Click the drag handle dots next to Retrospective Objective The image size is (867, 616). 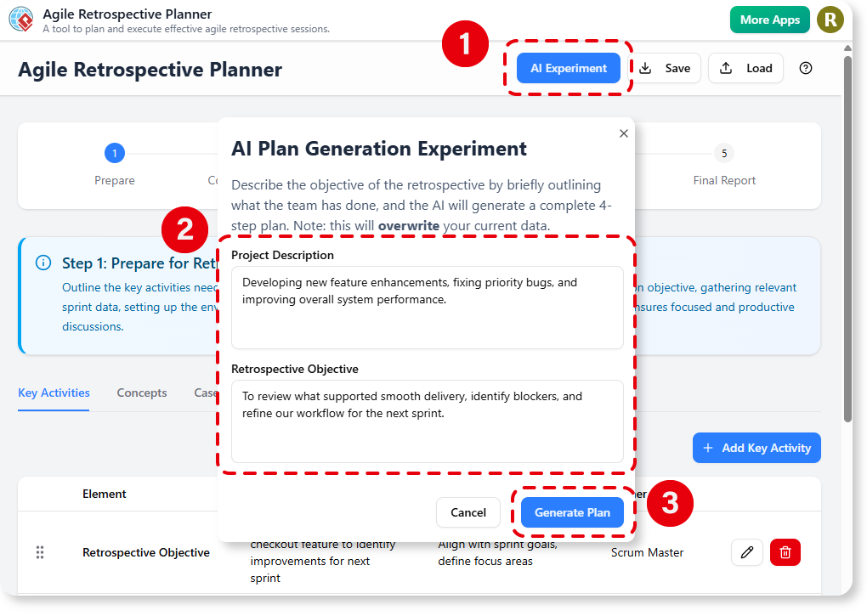(x=39, y=552)
